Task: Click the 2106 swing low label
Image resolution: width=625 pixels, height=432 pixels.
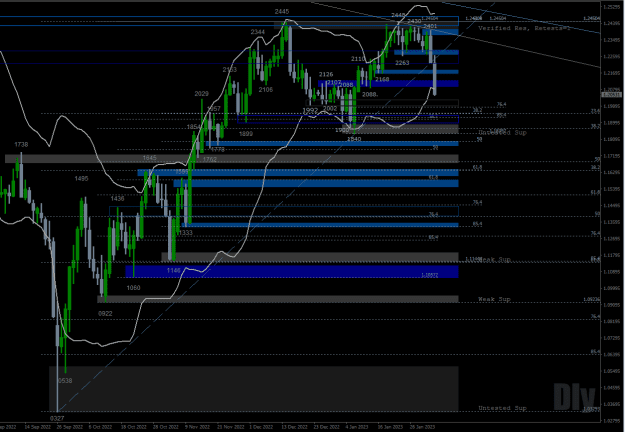Action: pyautogui.click(x=265, y=90)
